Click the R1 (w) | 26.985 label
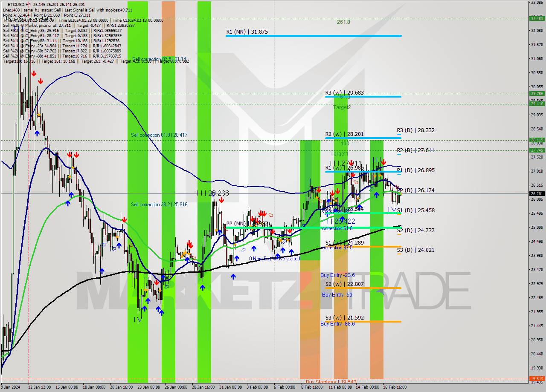This screenshot has height=392, width=546. (344, 168)
